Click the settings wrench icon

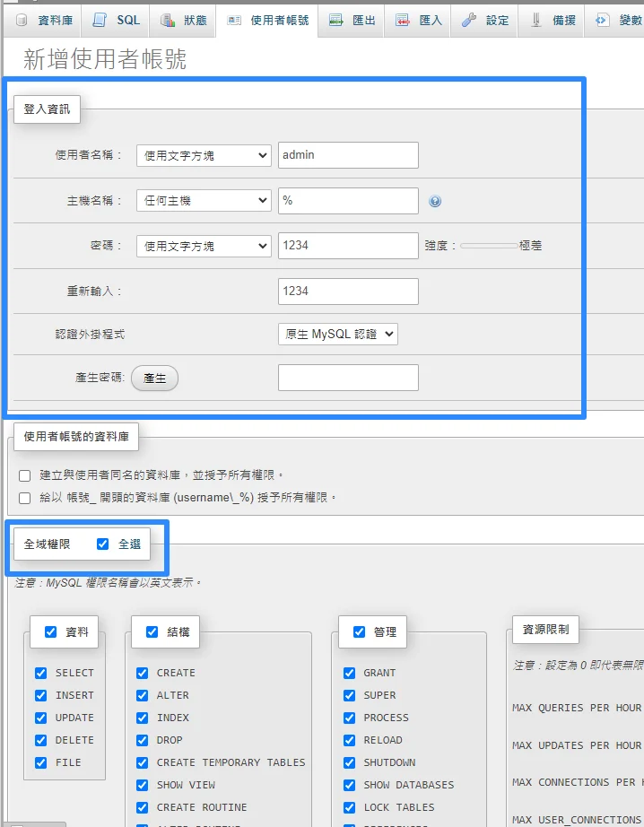coord(469,21)
